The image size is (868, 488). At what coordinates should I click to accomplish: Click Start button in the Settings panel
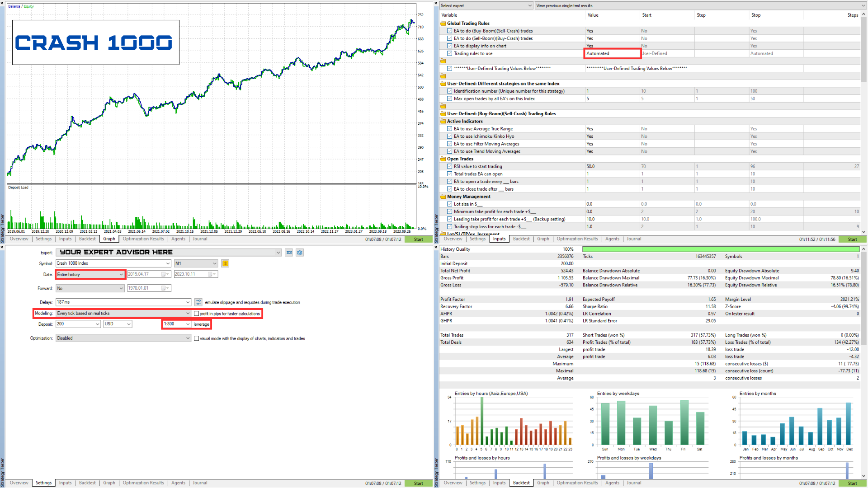pyautogui.click(x=419, y=483)
